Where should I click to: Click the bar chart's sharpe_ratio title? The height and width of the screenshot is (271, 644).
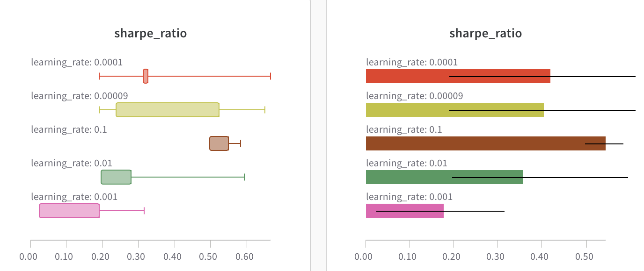[x=485, y=34]
